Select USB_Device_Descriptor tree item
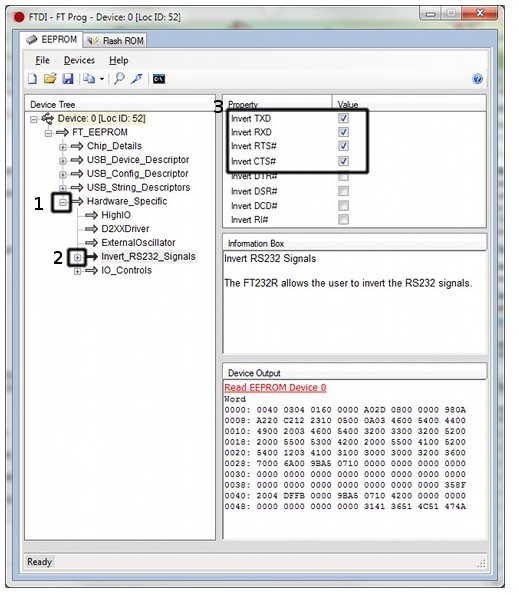The height and width of the screenshot is (595, 519). (138, 160)
